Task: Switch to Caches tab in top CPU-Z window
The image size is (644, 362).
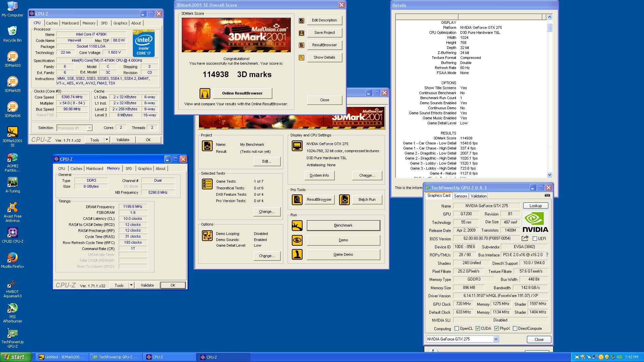Action: coord(52,23)
